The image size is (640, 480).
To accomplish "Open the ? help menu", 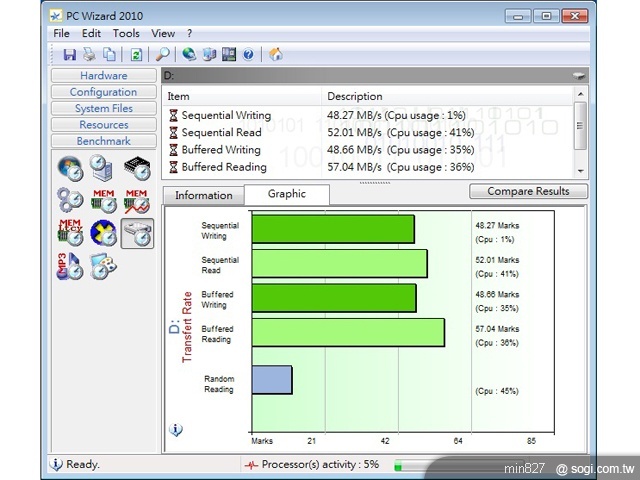I will [189, 33].
